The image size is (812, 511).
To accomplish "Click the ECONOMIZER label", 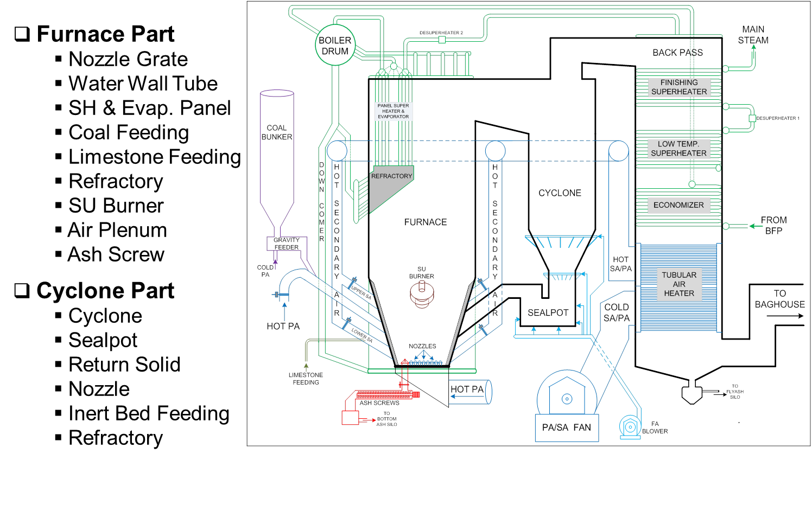I will coord(678,205).
